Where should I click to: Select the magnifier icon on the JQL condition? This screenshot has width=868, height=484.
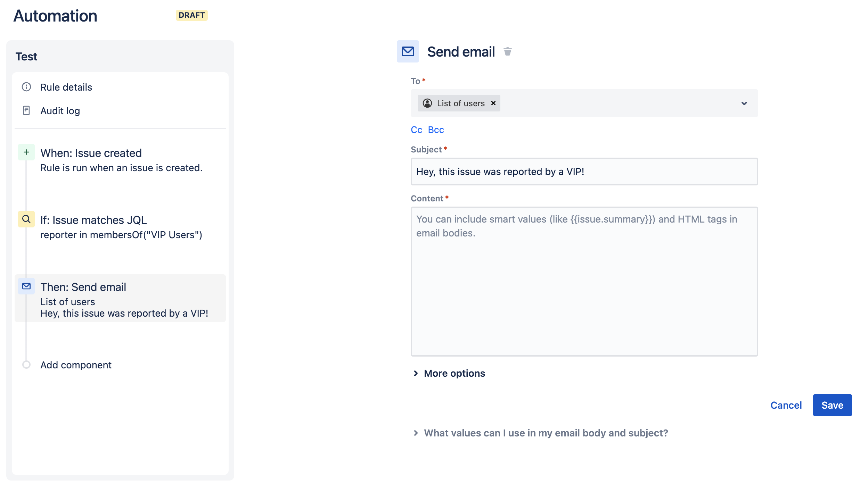[x=26, y=219]
